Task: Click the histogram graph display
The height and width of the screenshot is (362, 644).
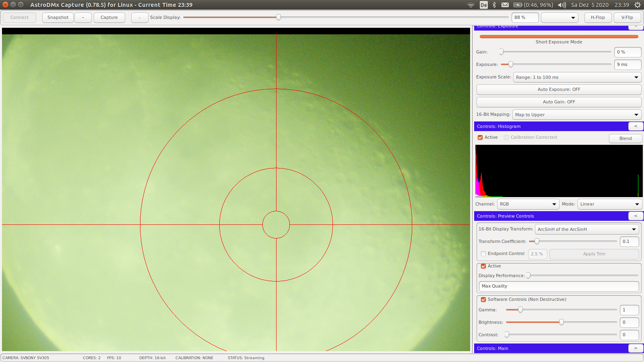Action: tap(559, 171)
